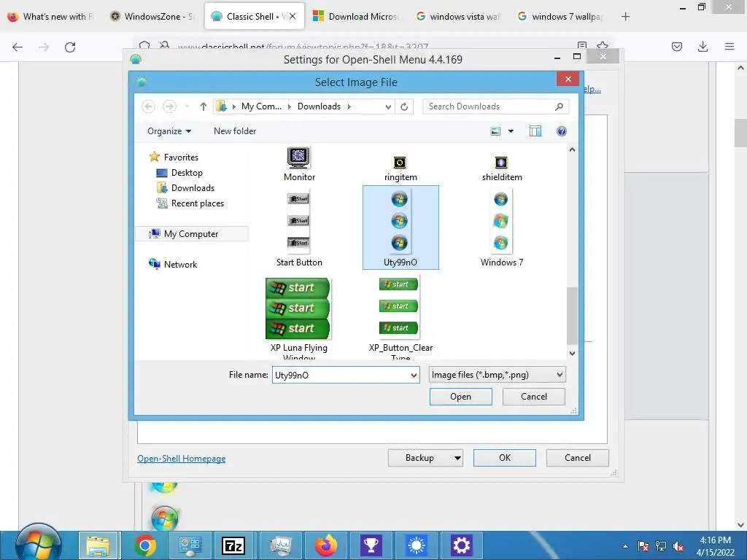
Task: Go back in file dialog history
Action: [148, 106]
